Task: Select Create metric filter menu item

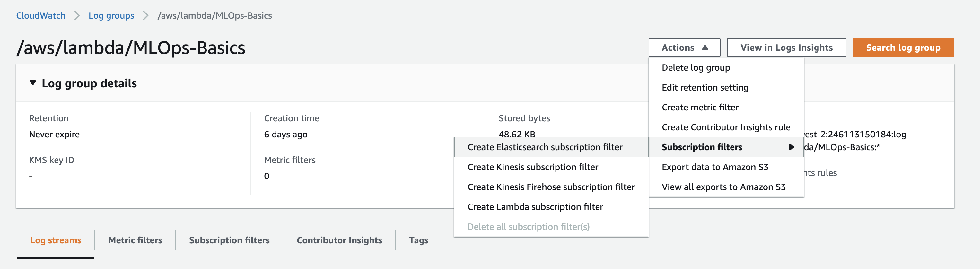Action: (700, 107)
